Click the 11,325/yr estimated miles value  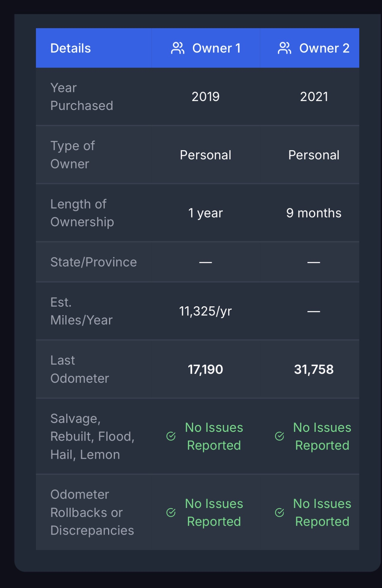pyautogui.click(x=206, y=311)
